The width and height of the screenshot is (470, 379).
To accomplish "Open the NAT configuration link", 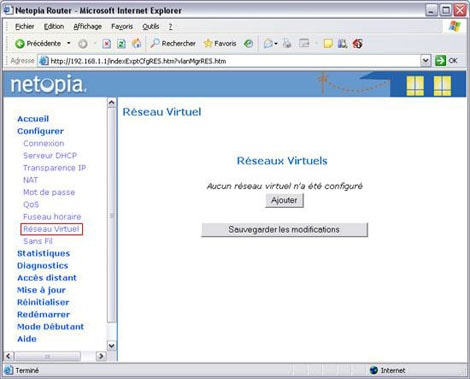I will point(30,180).
